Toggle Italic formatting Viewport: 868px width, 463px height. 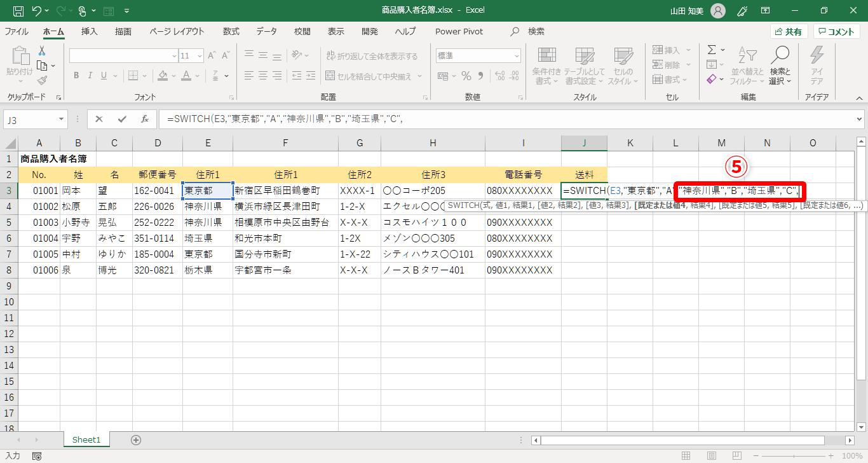click(x=92, y=76)
